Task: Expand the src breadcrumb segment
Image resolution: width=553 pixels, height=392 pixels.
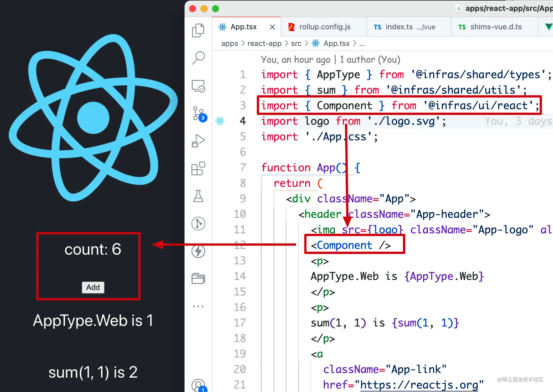Action: tap(296, 43)
